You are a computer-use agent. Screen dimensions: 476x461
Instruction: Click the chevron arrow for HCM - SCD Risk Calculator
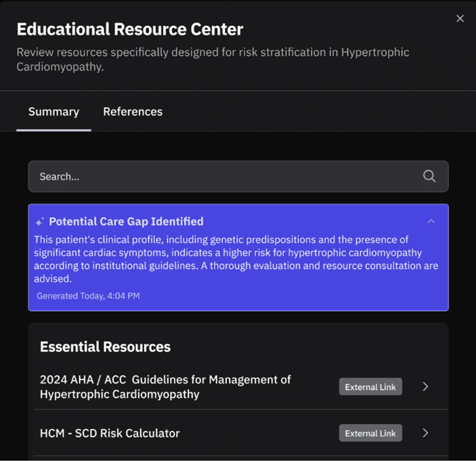[425, 433]
